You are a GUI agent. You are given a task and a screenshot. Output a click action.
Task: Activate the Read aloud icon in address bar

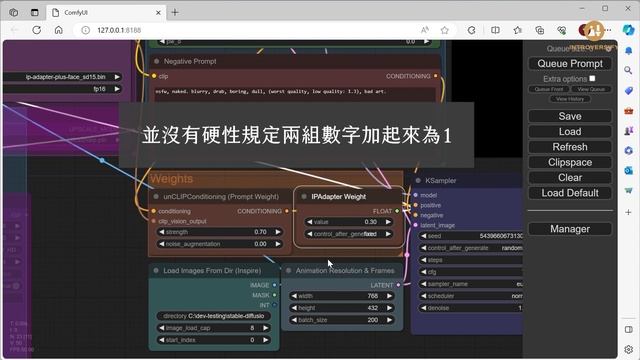(x=424, y=30)
